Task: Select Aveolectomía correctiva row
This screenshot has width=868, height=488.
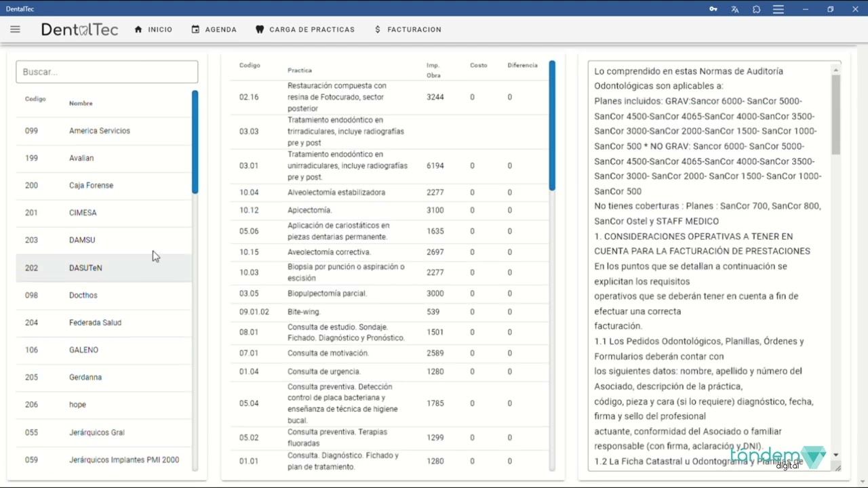Action: click(x=389, y=252)
